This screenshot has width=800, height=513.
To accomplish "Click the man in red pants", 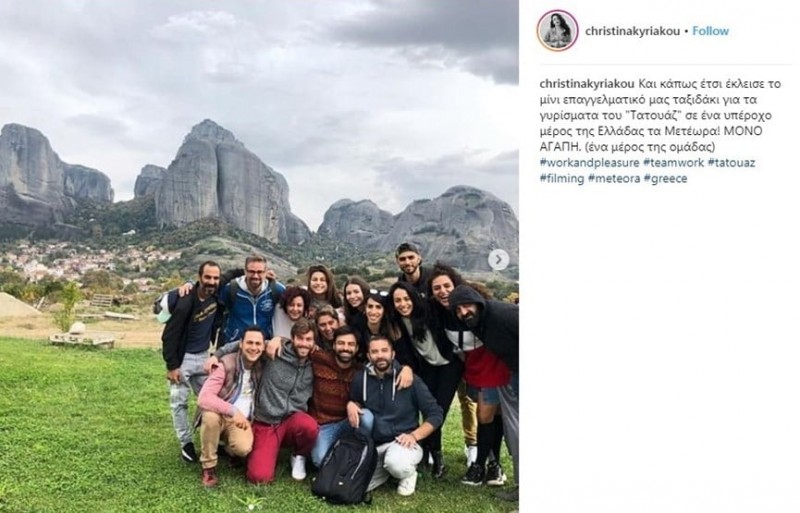I will [x=285, y=403].
